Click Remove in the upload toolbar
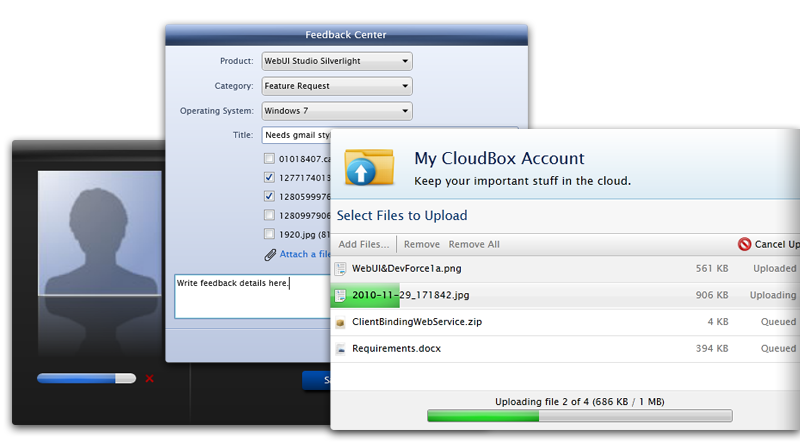 (421, 244)
